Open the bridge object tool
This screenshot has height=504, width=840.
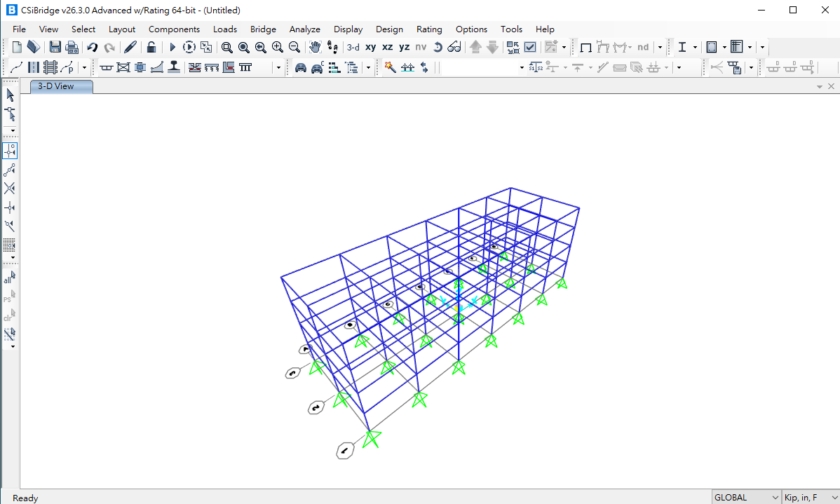click(407, 67)
